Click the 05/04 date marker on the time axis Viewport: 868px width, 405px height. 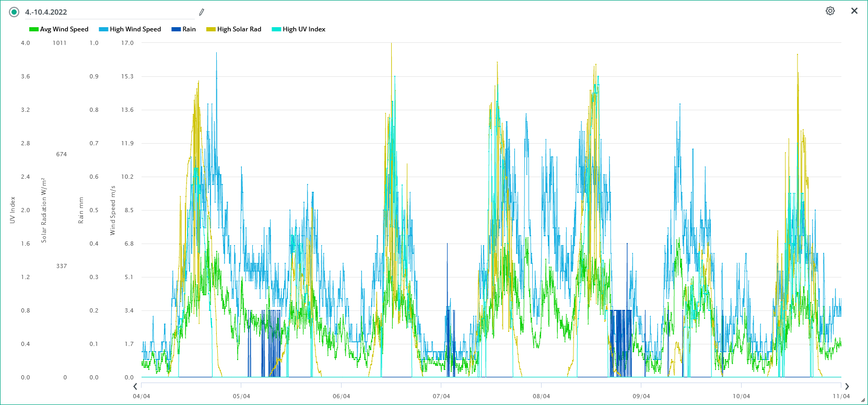(x=241, y=396)
